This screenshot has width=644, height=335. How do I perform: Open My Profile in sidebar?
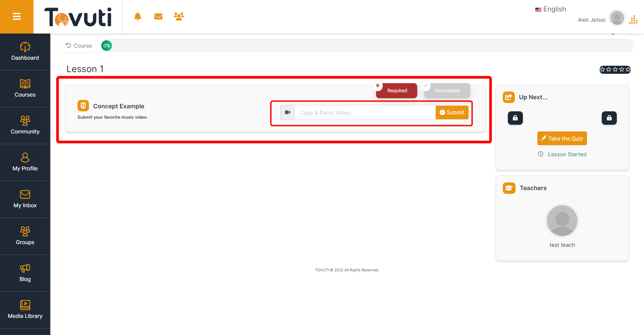pyautogui.click(x=25, y=162)
